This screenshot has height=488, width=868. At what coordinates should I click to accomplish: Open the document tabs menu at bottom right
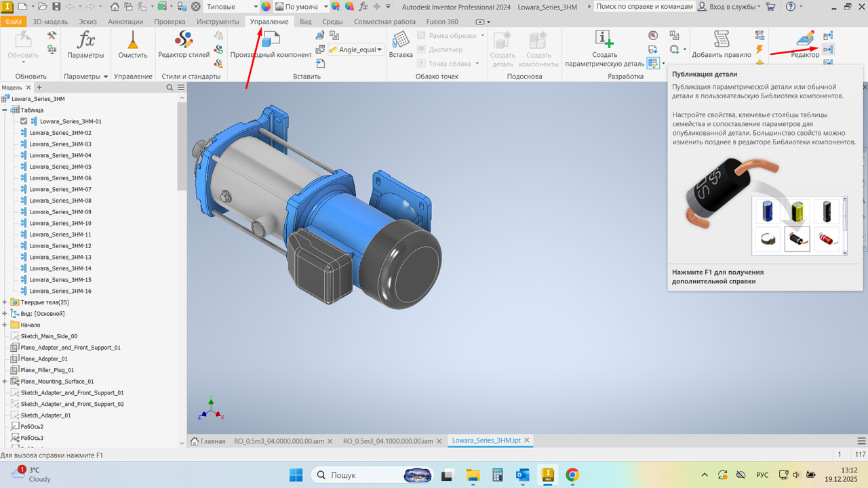(x=861, y=441)
